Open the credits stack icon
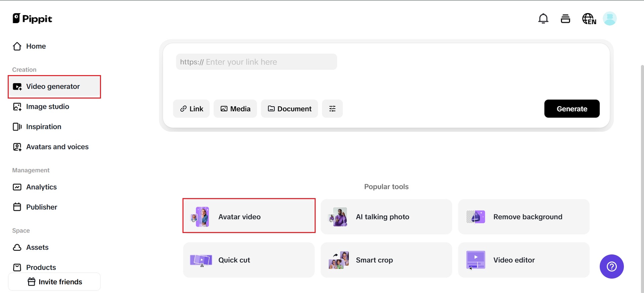The image size is (644, 293). [x=566, y=19]
